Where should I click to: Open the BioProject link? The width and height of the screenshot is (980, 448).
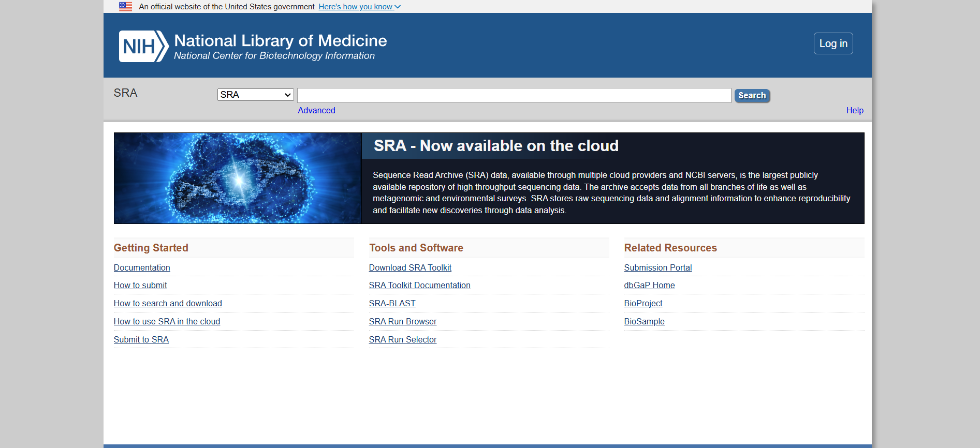point(643,303)
